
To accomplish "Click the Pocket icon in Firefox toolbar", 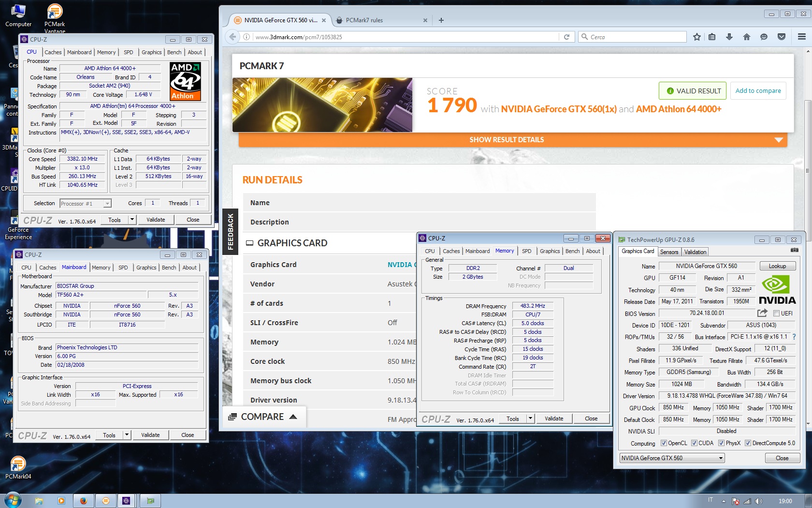I will pyautogui.click(x=781, y=37).
